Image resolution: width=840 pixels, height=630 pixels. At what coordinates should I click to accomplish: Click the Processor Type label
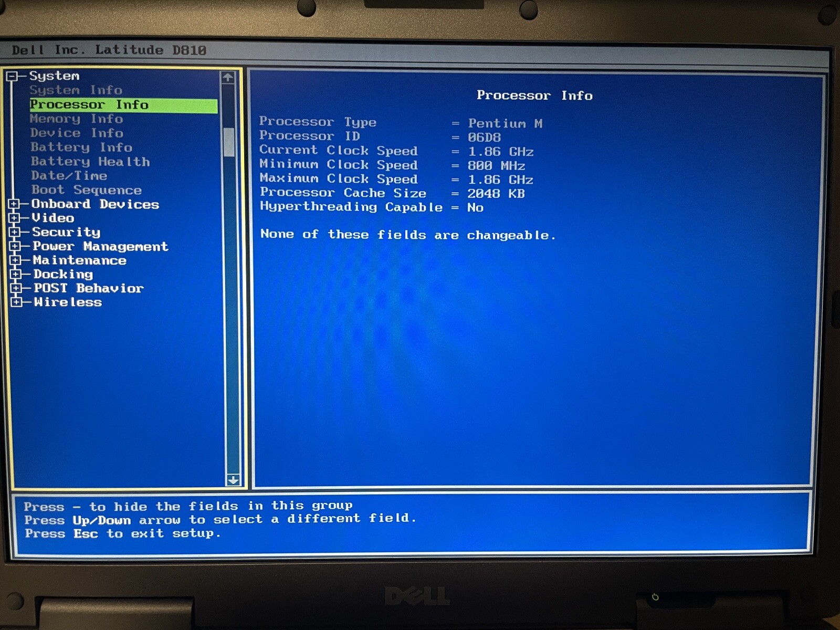(318, 122)
